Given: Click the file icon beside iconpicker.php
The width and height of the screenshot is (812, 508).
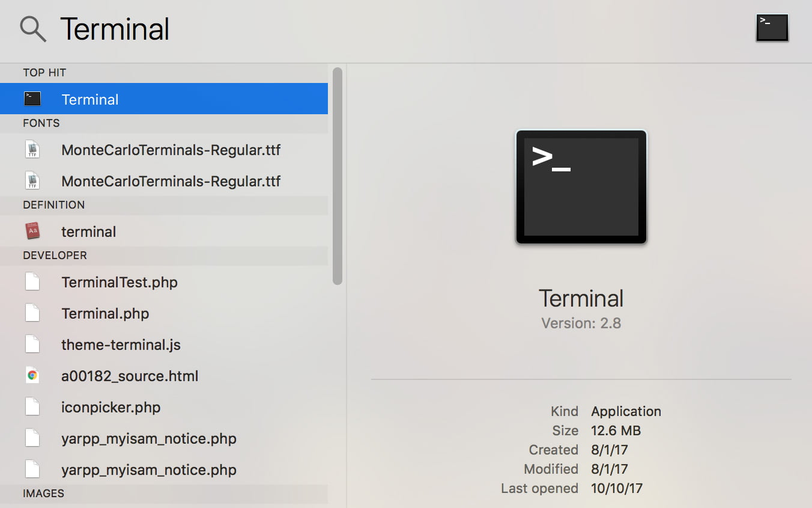Looking at the screenshot, I should coord(32,407).
